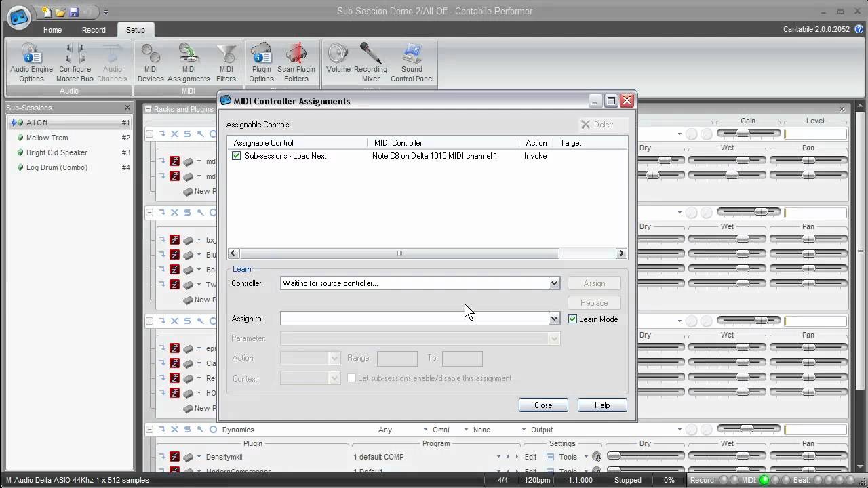This screenshot has height=488, width=868.
Task: Adjust the Wet slider on Densitymkll row
Action: pyautogui.click(x=726, y=457)
